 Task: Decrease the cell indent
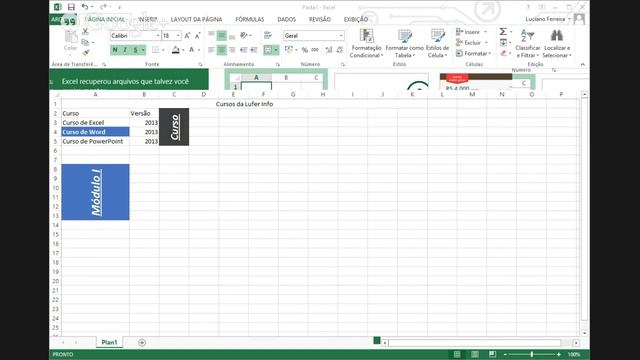coord(244,50)
